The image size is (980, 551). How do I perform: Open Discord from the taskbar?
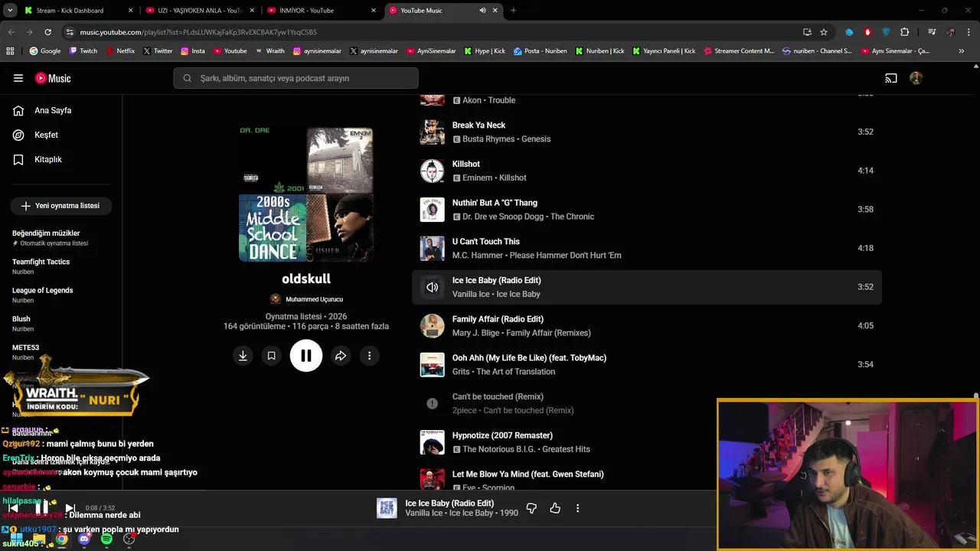[84, 539]
